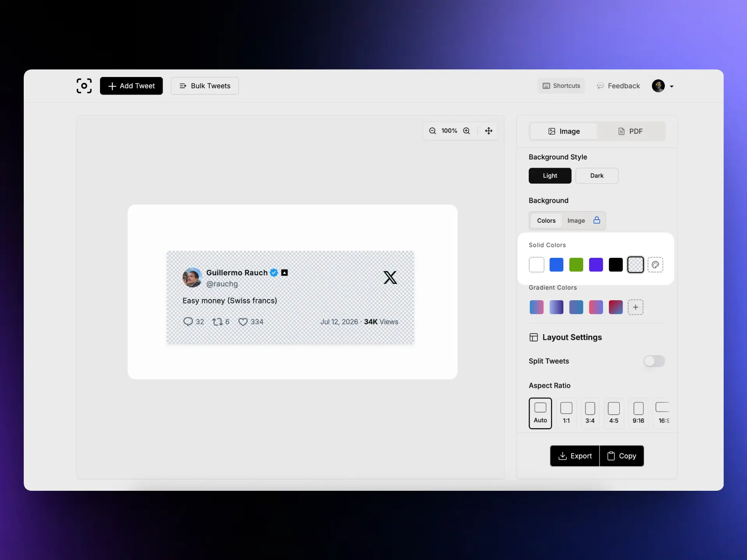The image size is (747, 560).
Task: Choose the purple solid color swatch
Action: click(596, 265)
